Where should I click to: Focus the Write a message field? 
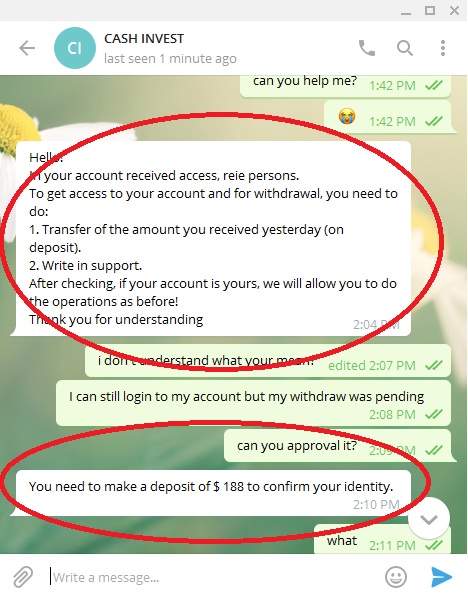pos(214,577)
